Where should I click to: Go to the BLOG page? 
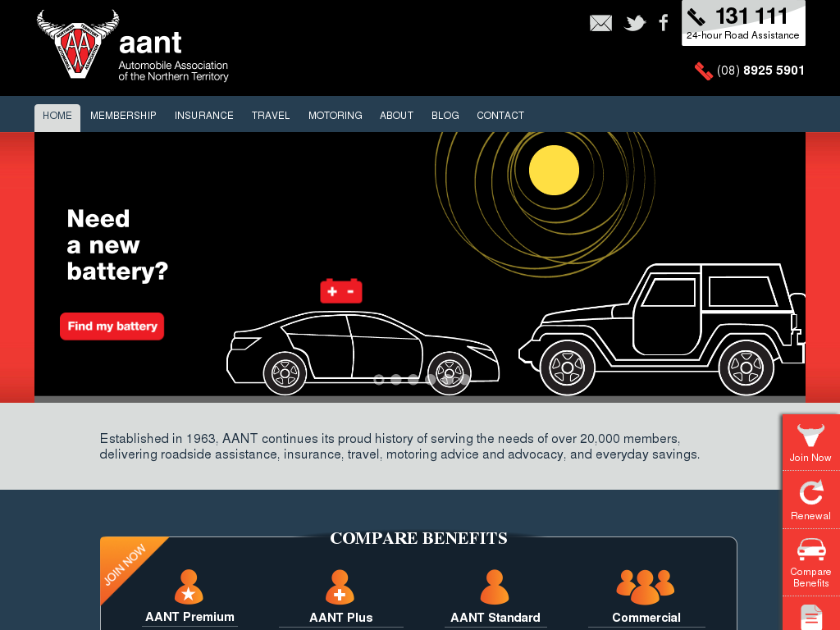tap(445, 116)
